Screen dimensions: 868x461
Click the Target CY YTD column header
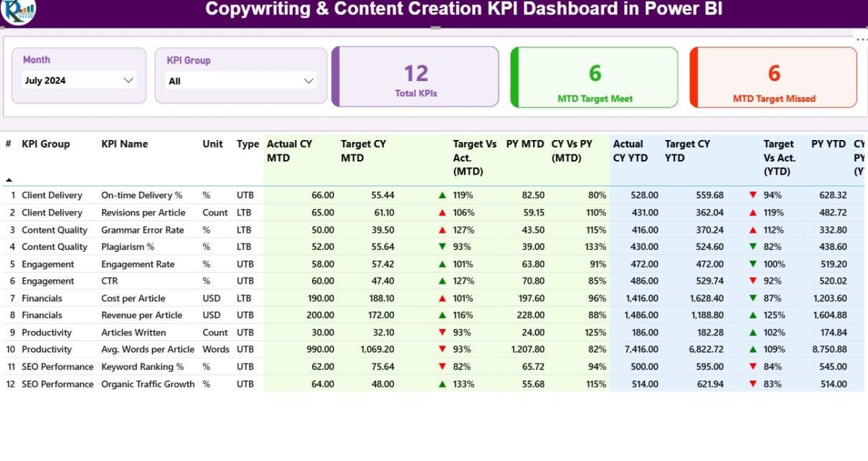(687, 151)
